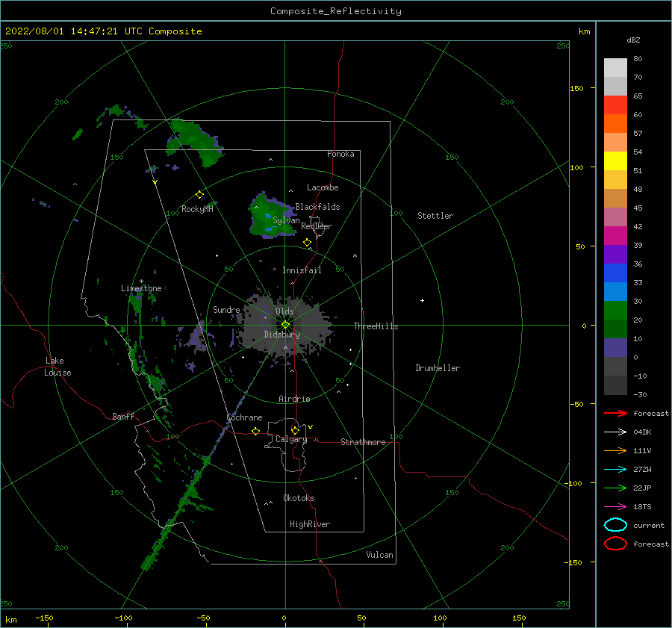Click the RedDeer city label
This screenshot has width=672, height=628.
coord(317,226)
